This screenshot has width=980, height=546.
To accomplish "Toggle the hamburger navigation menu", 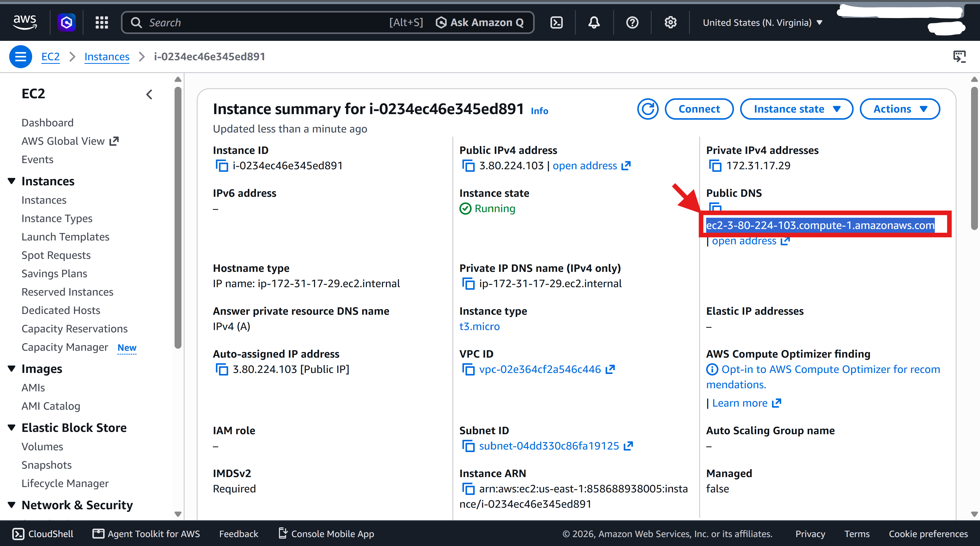I will 20,57.
